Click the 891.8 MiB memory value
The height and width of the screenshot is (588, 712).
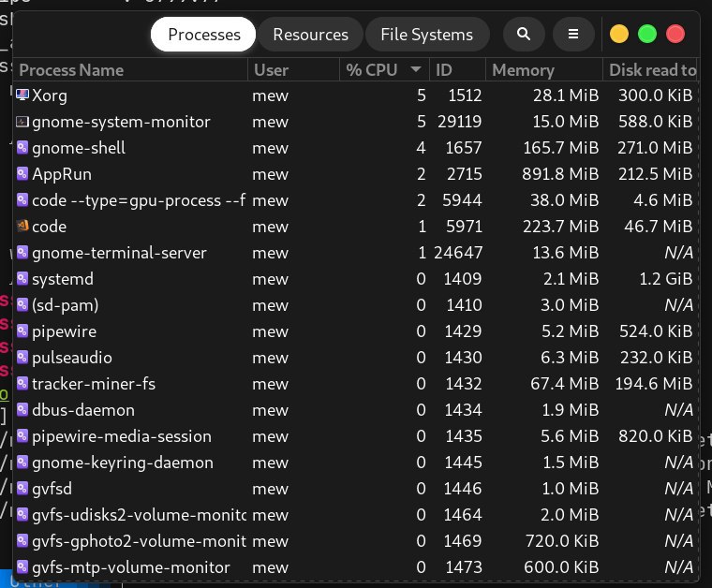click(560, 174)
